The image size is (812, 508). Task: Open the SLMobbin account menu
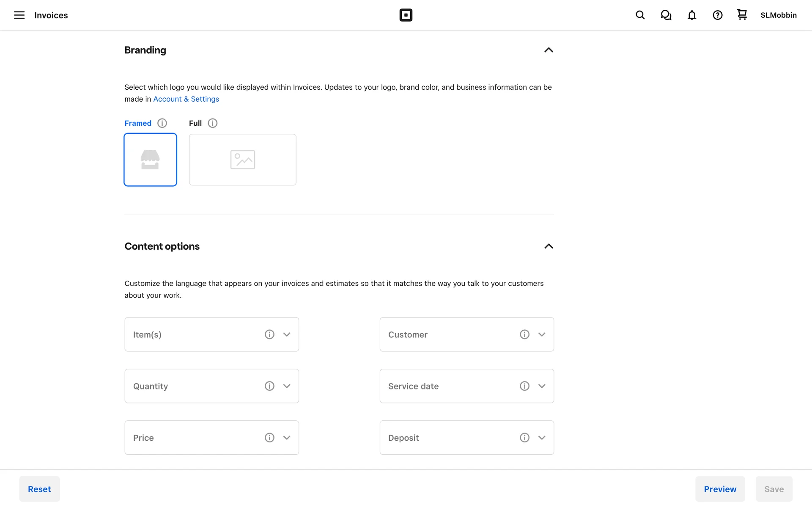[x=778, y=15]
